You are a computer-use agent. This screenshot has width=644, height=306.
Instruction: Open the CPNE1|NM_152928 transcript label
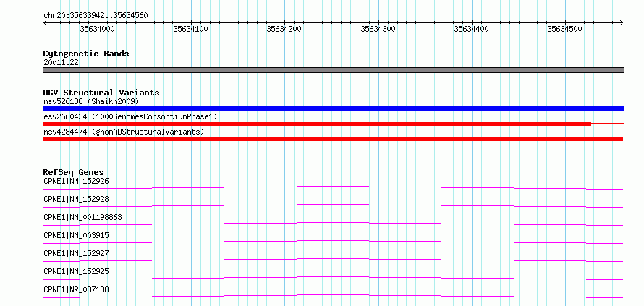pyautogui.click(x=76, y=199)
